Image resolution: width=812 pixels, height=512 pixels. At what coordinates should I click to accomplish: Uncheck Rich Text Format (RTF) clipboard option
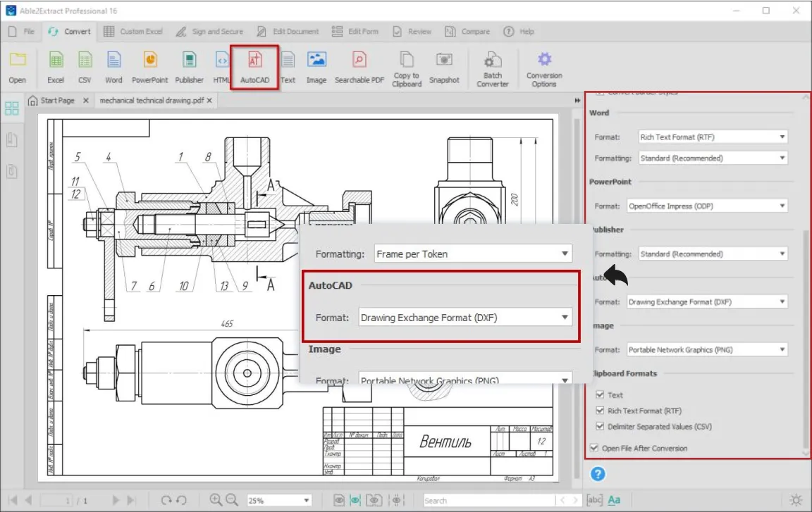pyautogui.click(x=600, y=411)
